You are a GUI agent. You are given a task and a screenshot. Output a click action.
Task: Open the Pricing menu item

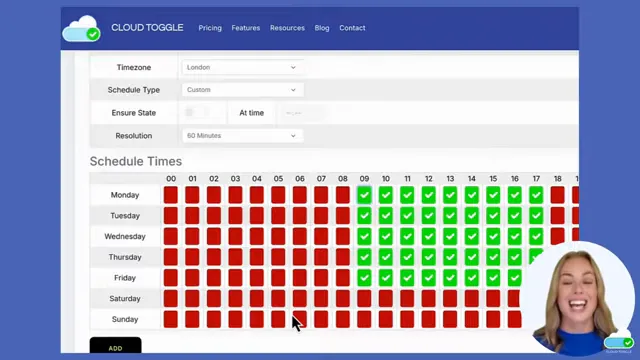tap(210, 28)
